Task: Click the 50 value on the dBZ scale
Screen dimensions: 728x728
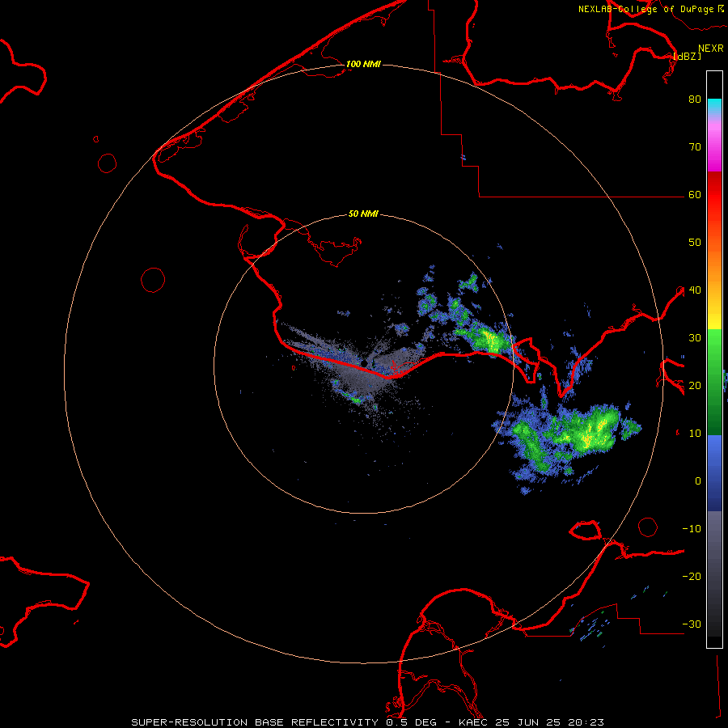Action: [695, 243]
